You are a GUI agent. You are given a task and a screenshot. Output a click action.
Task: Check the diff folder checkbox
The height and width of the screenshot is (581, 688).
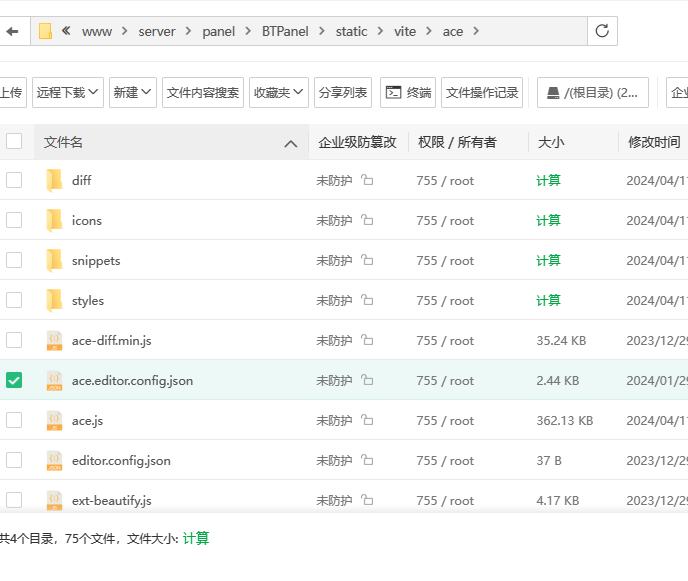tap(14, 180)
